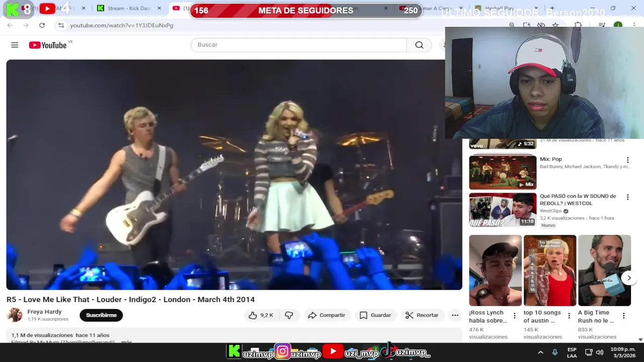Save the video with Guardar
Viewport: 644px width, 362px height.
(x=375, y=315)
